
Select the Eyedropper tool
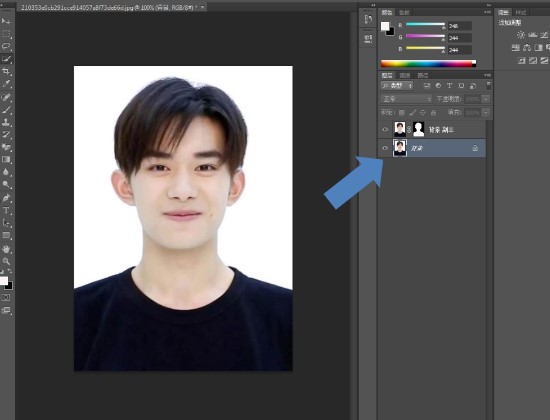click(x=6, y=84)
